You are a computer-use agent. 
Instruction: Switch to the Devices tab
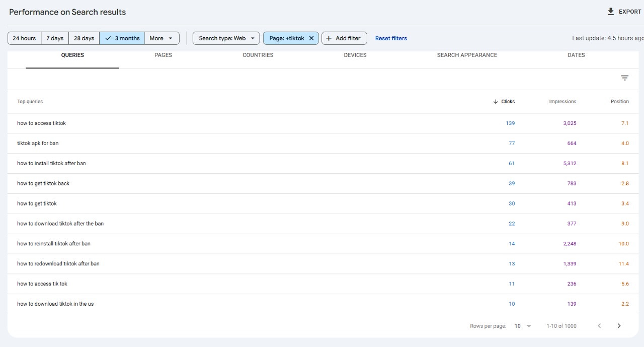355,55
